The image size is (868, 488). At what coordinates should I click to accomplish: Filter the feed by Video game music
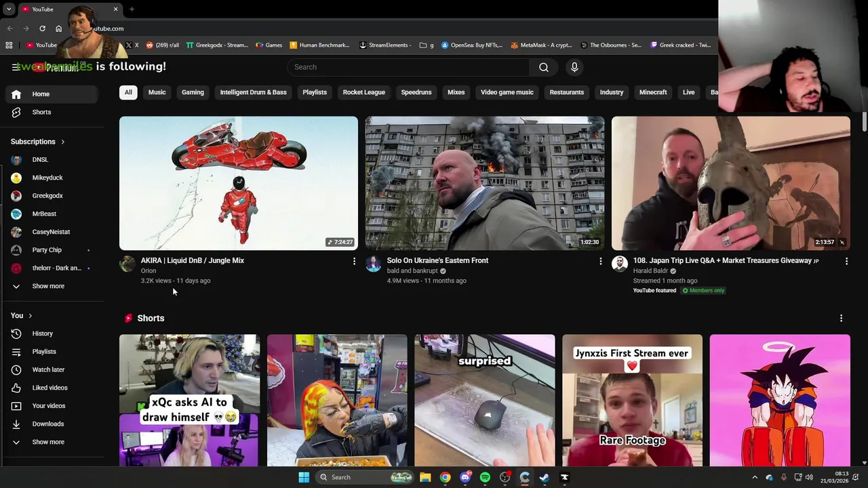pyautogui.click(x=507, y=92)
